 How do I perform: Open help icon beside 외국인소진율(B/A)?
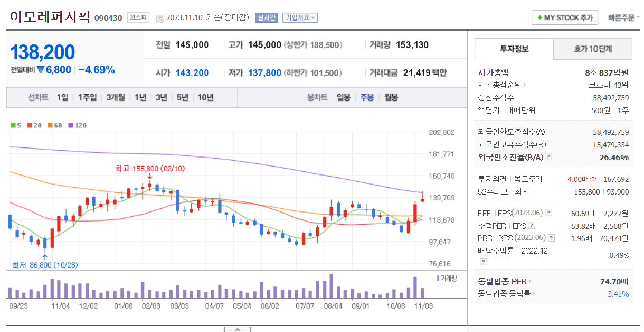548,157
